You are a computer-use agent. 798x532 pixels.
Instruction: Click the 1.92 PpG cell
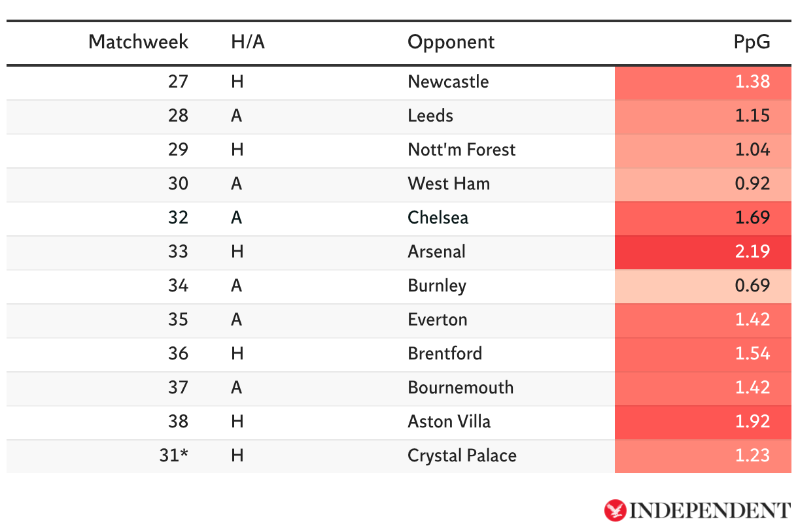(x=703, y=422)
